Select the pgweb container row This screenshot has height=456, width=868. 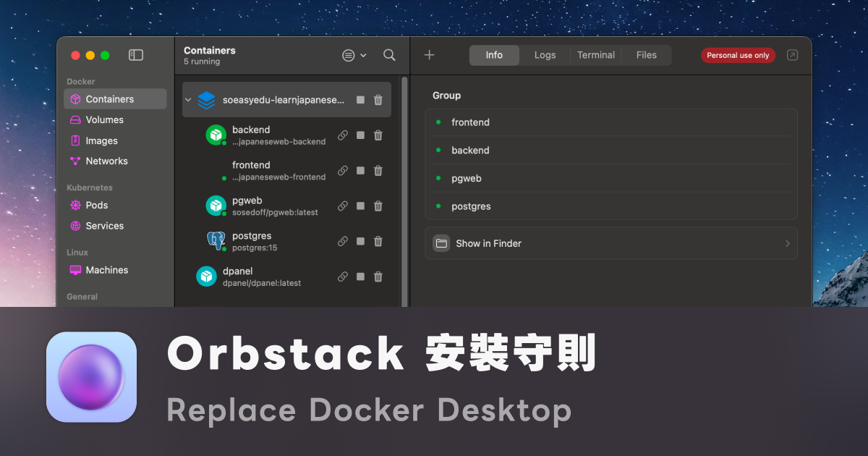pyautogui.click(x=286, y=206)
